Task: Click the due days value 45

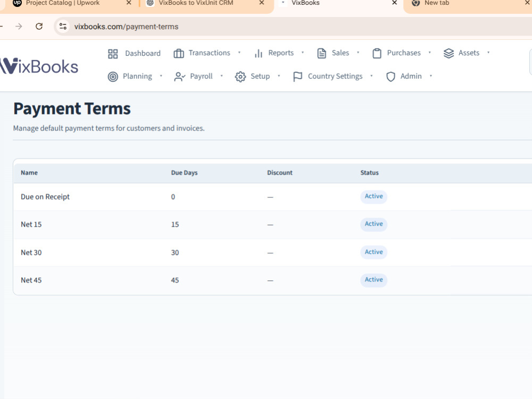Action: pyautogui.click(x=174, y=280)
